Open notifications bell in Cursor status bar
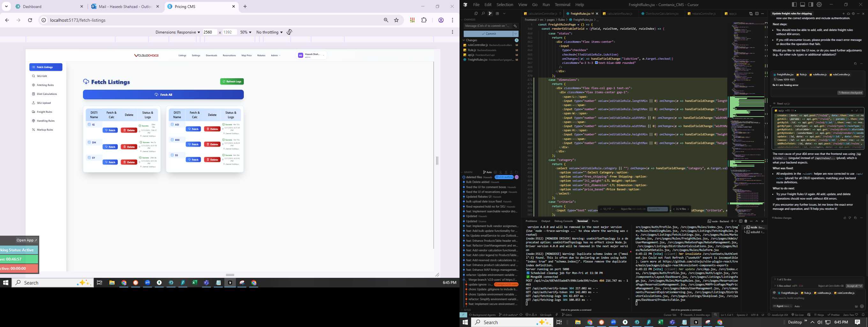Viewport: 868px width, 327px height. (863, 315)
